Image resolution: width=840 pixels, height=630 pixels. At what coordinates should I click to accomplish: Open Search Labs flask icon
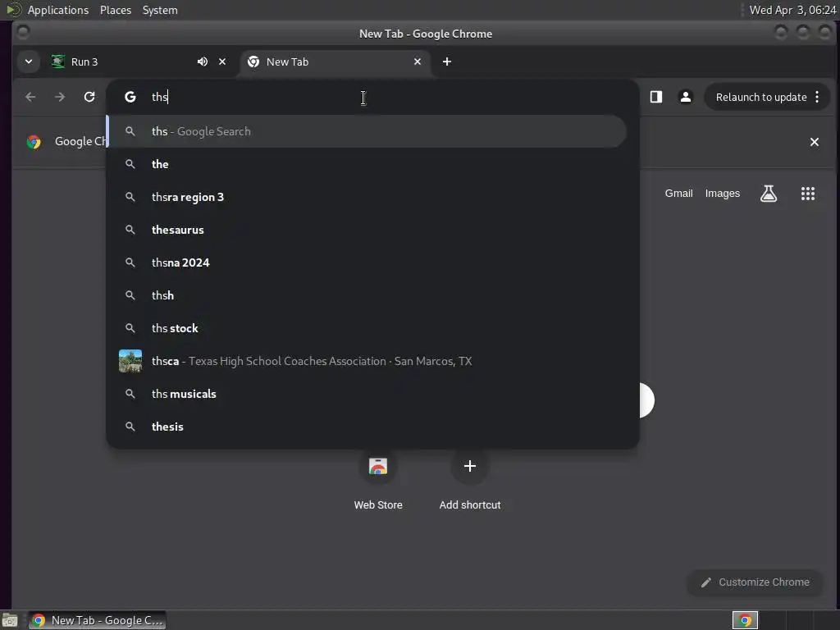[x=768, y=194]
